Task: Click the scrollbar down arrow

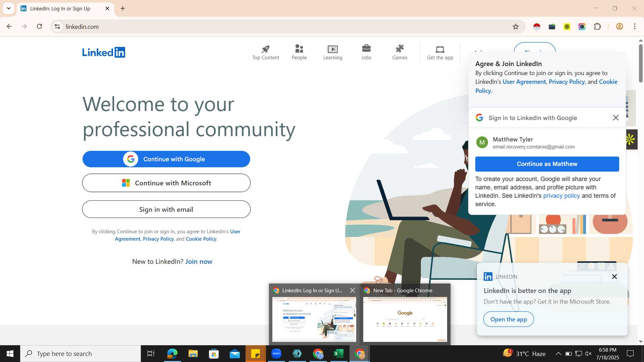Action: click(640, 342)
